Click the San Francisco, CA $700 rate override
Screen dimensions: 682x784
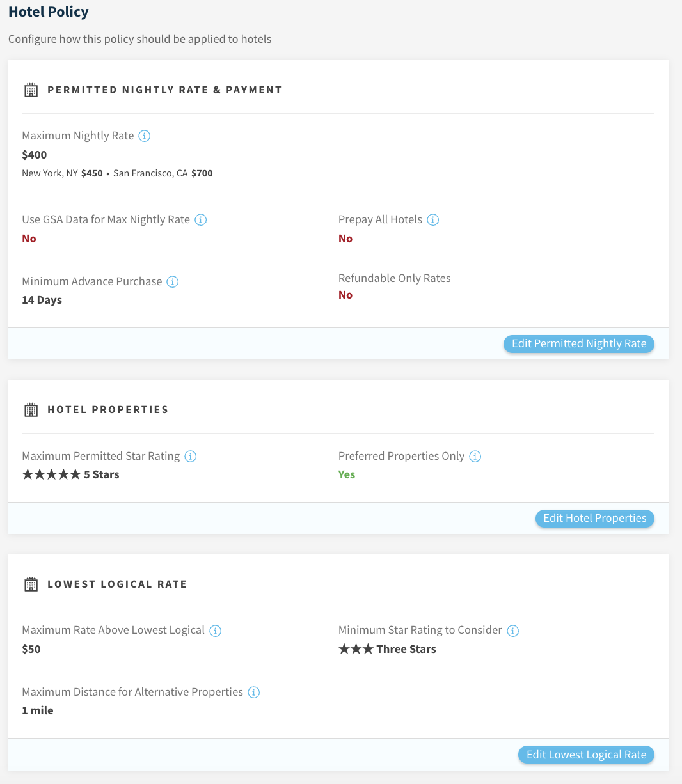pyautogui.click(x=163, y=173)
